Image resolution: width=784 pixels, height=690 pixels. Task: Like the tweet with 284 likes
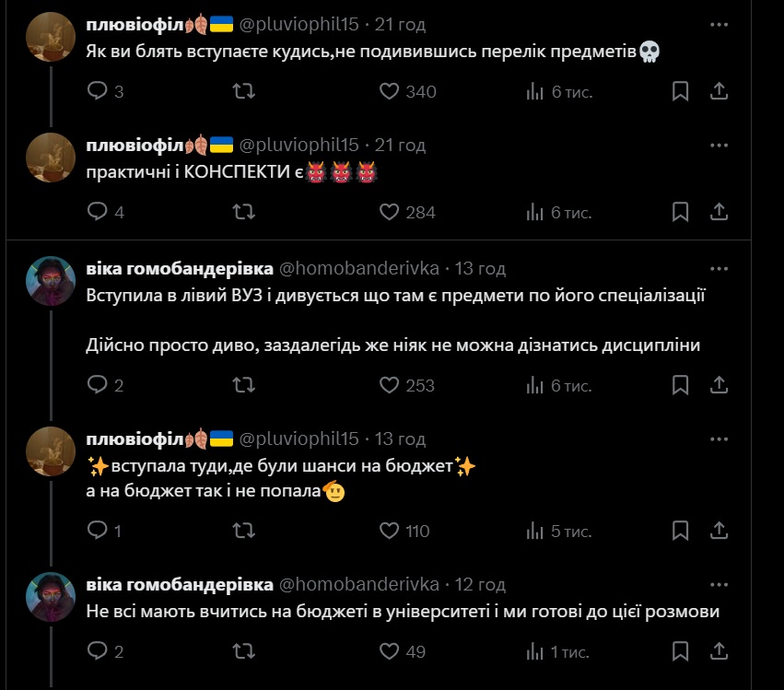(x=407, y=212)
